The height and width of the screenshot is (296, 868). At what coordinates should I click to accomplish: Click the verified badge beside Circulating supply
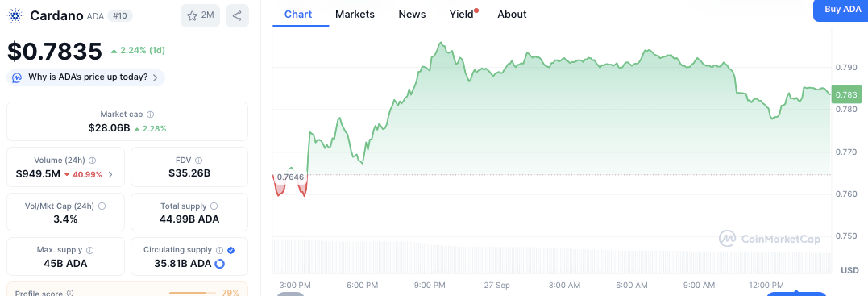click(x=230, y=250)
